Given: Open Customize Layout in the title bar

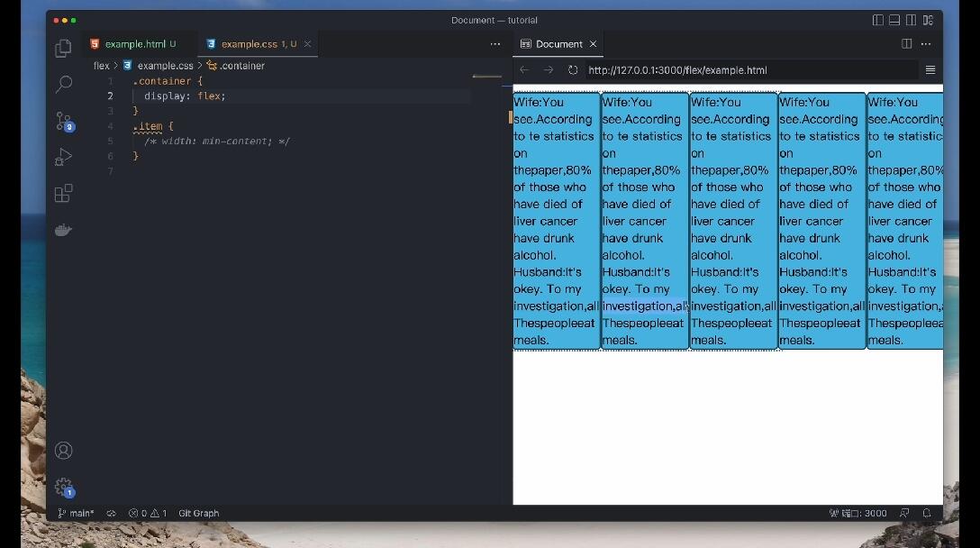Looking at the screenshot, I should (928, 20).
